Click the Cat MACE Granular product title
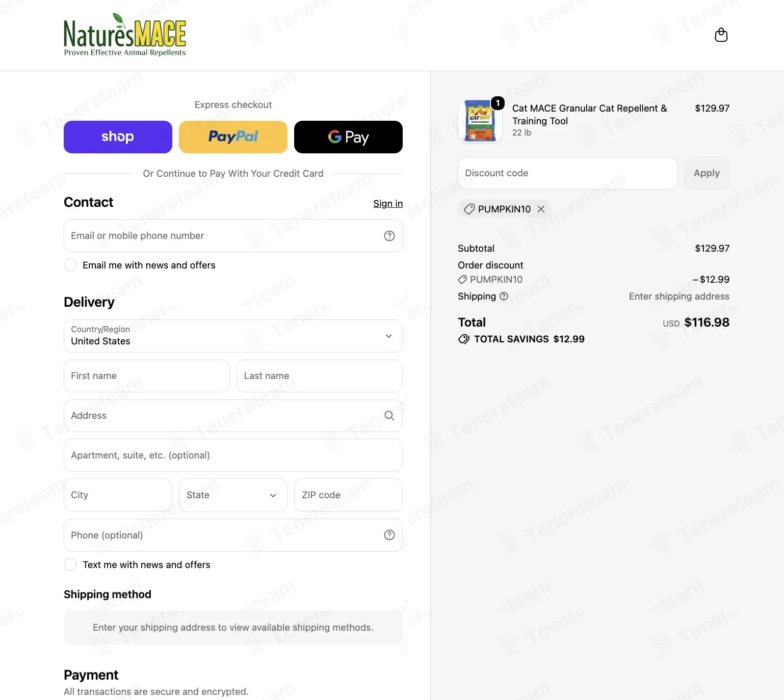 pos(589,115)
